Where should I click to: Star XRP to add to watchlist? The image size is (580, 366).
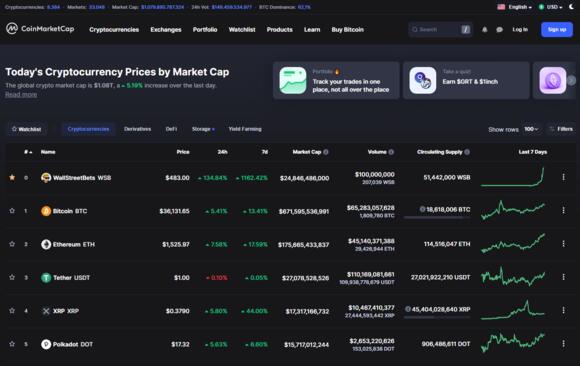tap(12, 310)
